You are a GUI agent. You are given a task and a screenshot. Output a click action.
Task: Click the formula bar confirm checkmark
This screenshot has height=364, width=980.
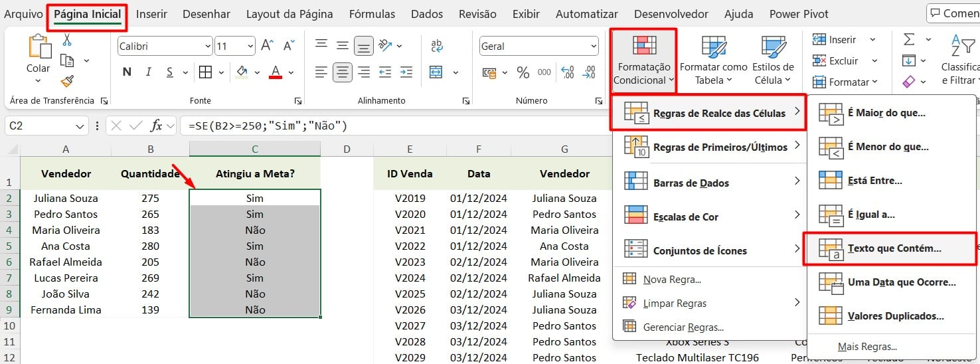(x=136, y=126)
